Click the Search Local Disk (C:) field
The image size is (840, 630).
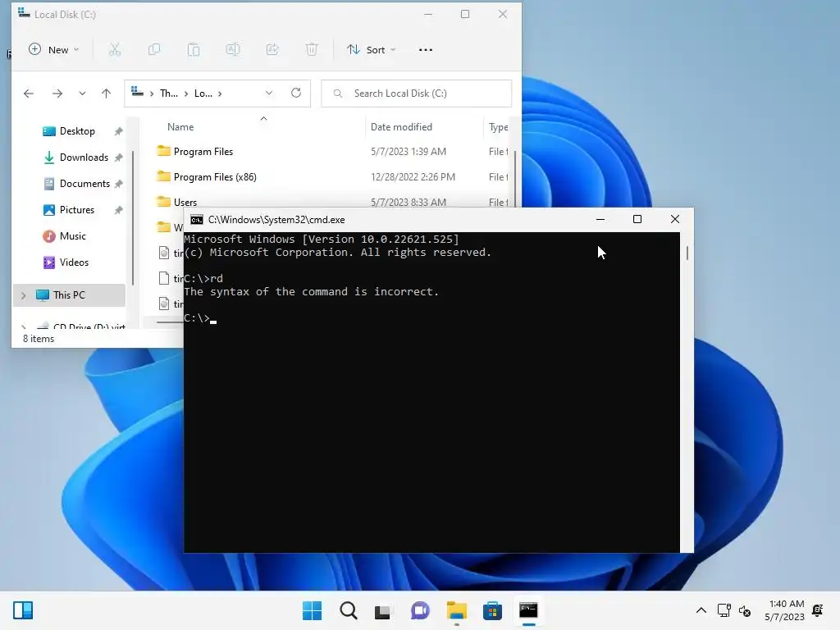pos(416,94)
